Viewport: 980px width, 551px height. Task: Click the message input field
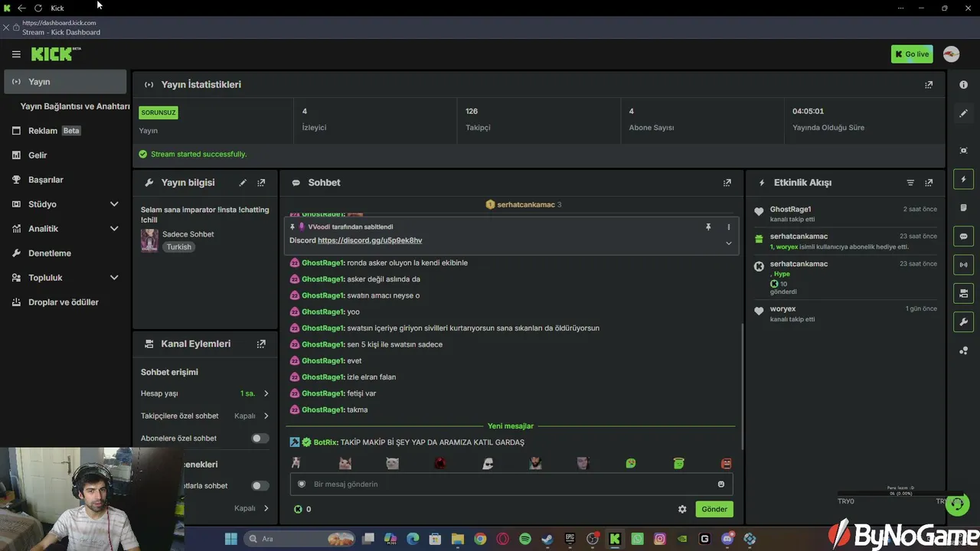[511, 484]
